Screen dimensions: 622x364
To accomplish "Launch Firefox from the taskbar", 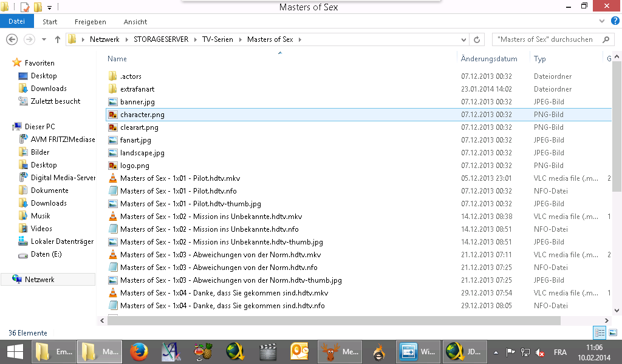I will click(139, 352).
